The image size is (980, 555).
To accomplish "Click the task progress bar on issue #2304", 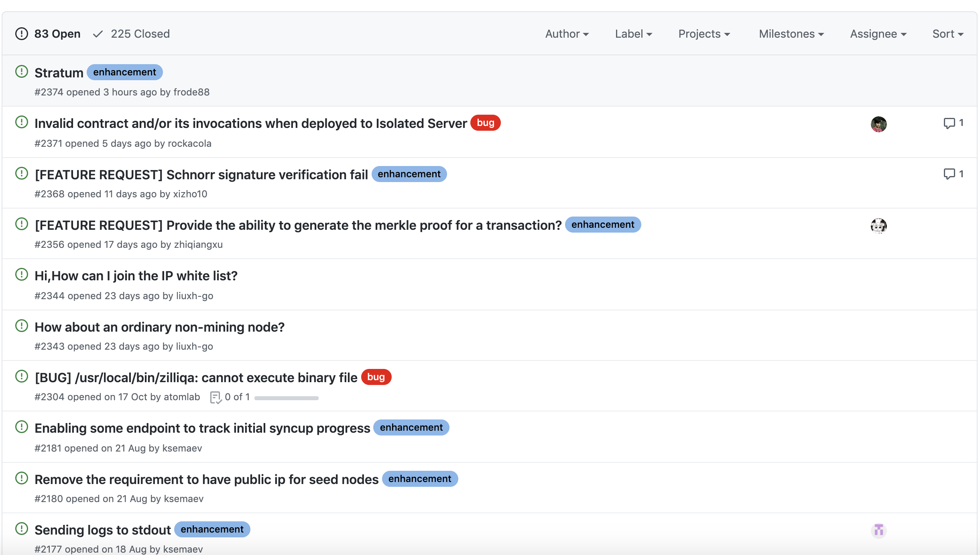I will coord(286,398).
